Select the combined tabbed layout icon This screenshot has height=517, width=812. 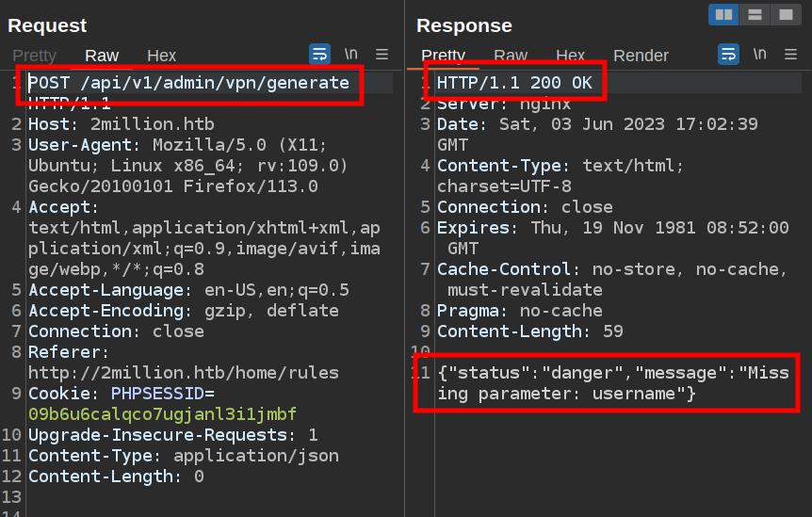pos(785,14)
